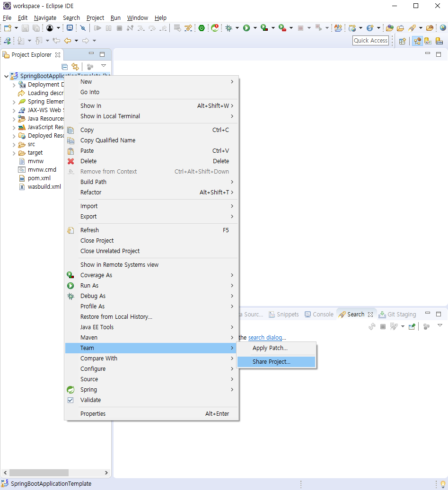Click the Quick Access field
448x490 pixels.
(370, 41)
